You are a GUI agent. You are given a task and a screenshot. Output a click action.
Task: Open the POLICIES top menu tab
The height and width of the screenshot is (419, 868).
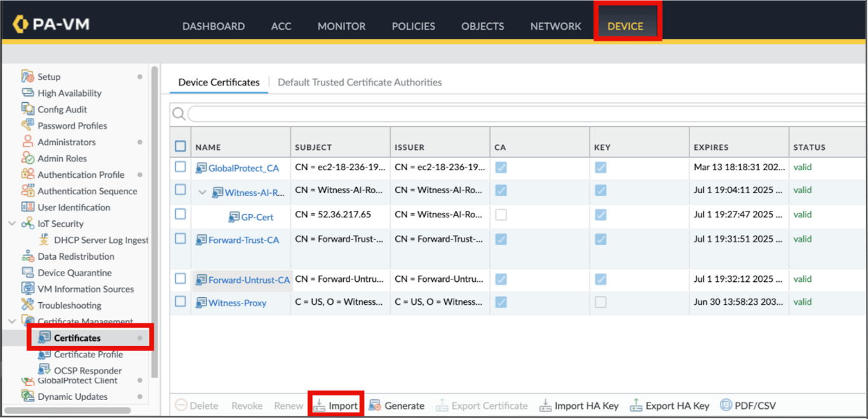point(413,26)
